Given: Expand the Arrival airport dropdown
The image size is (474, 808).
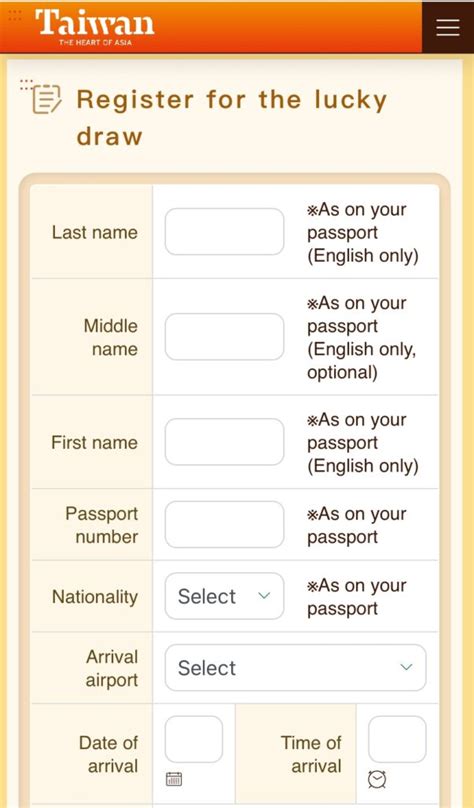Looking at the screenshot, I should tap(296, 667).
